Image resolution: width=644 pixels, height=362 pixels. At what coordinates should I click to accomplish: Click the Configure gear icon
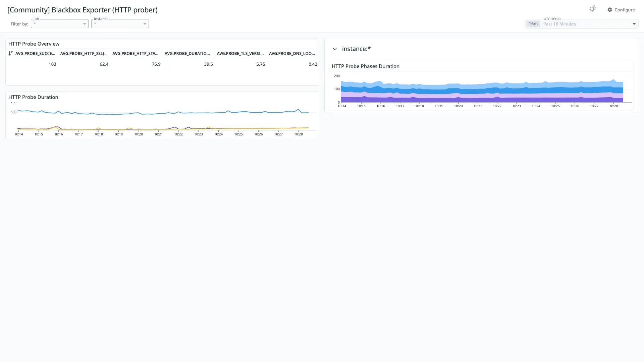[610, 10]
